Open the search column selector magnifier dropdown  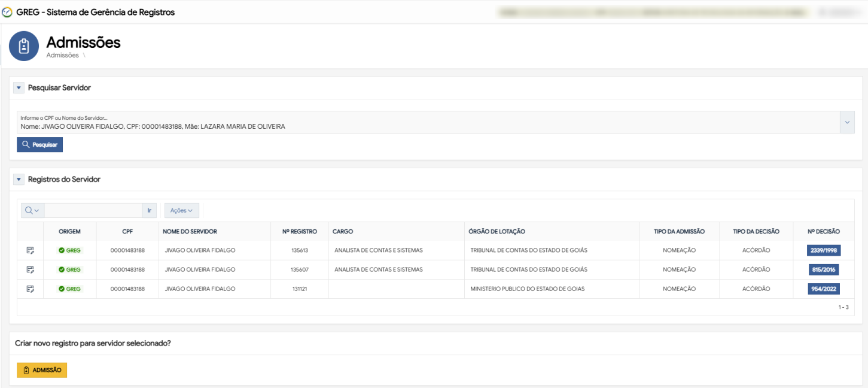coord(32,210)
